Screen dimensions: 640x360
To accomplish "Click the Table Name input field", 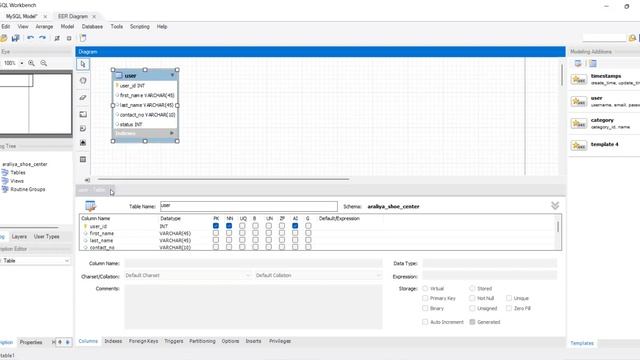I will pos(249,206).
